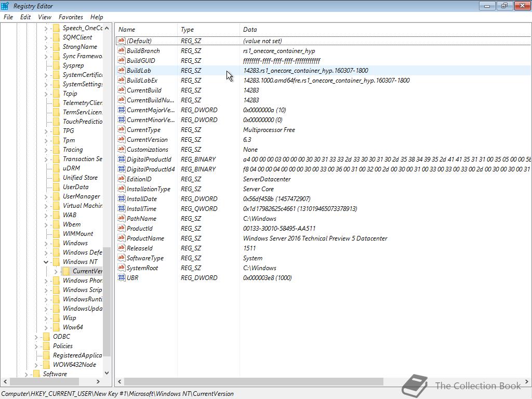
Task: Click the PathName string value icon
Action: [x=121, y=218]
